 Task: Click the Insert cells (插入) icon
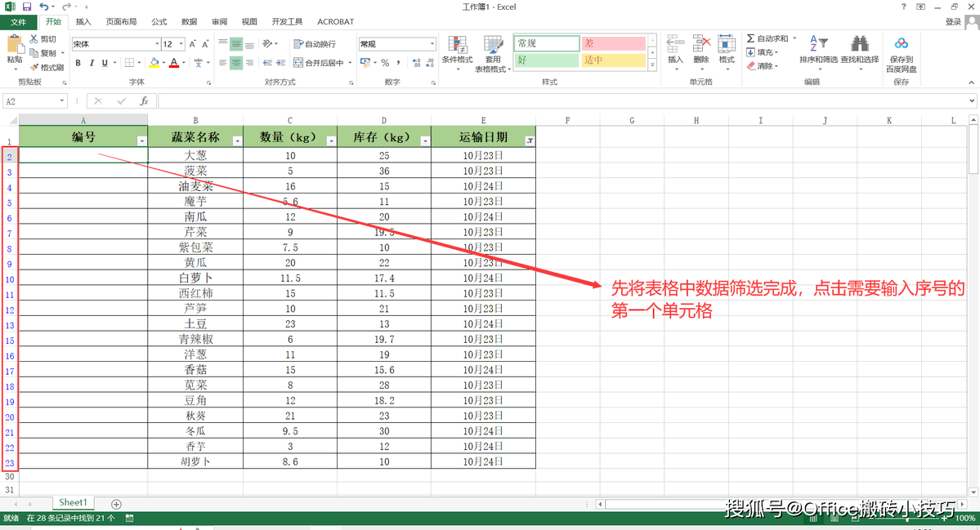675,44
